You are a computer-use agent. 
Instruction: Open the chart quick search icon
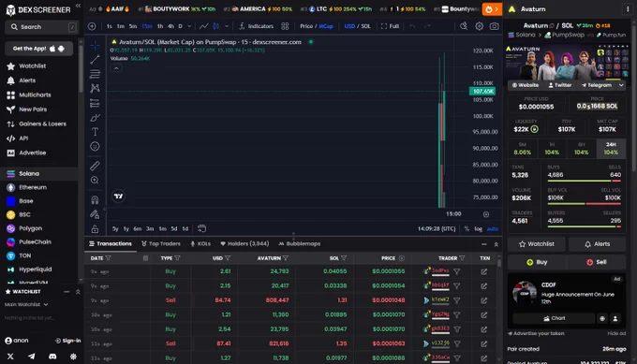(464, 26)
